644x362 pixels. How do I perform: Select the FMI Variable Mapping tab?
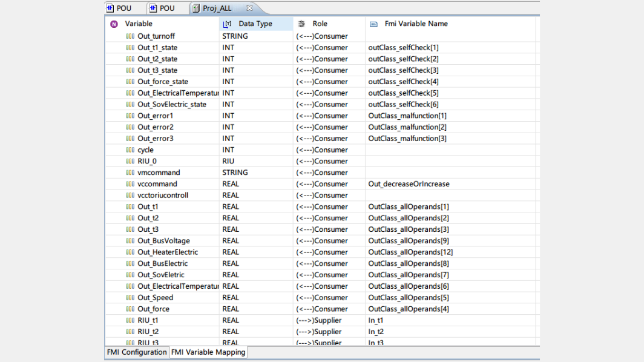pos(208,352)
